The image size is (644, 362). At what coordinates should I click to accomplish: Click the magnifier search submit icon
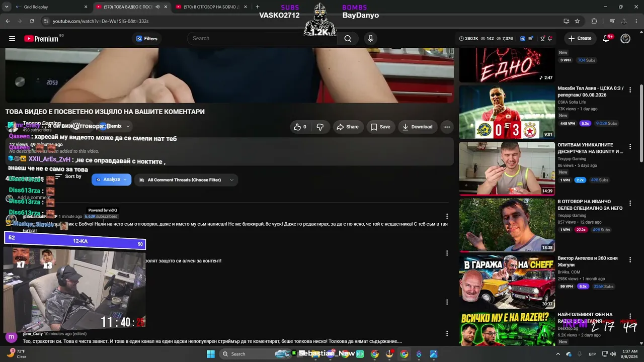pyautogui.click(x=348, y=39)
